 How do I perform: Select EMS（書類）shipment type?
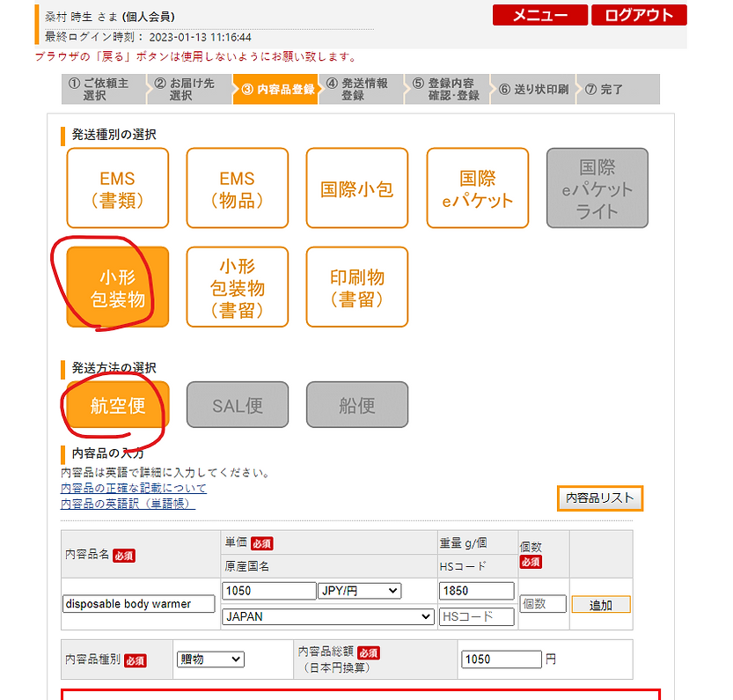click(117, 188)
